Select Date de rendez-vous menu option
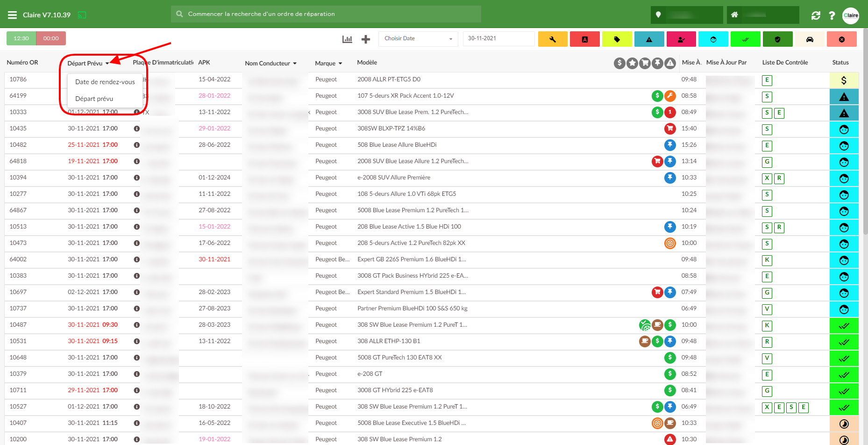 (x=105, y=82)
